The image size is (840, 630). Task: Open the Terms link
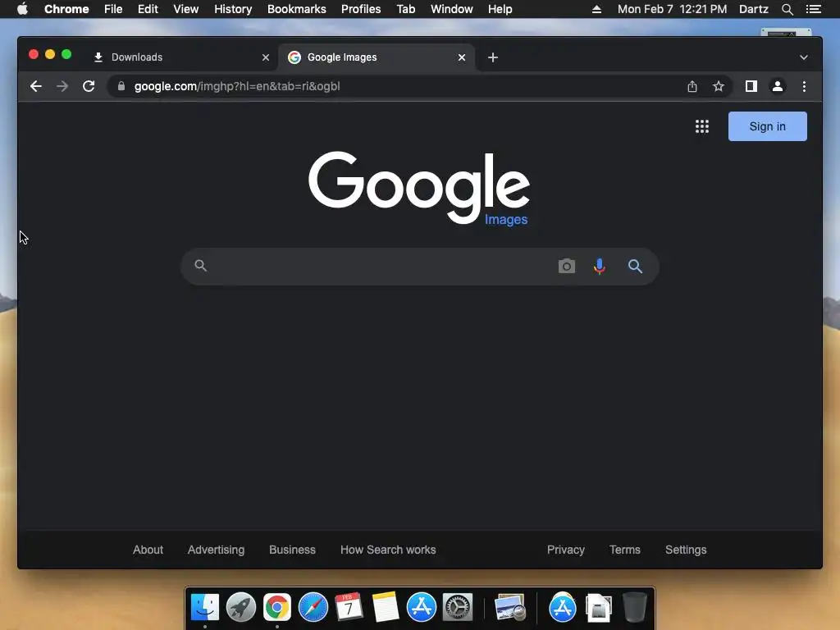pos(624,550)
